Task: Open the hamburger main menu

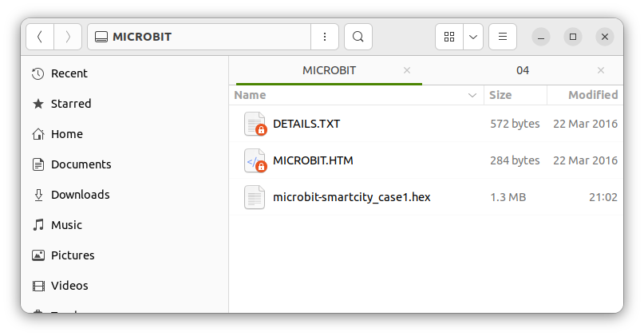Action: tap(502, 37)
